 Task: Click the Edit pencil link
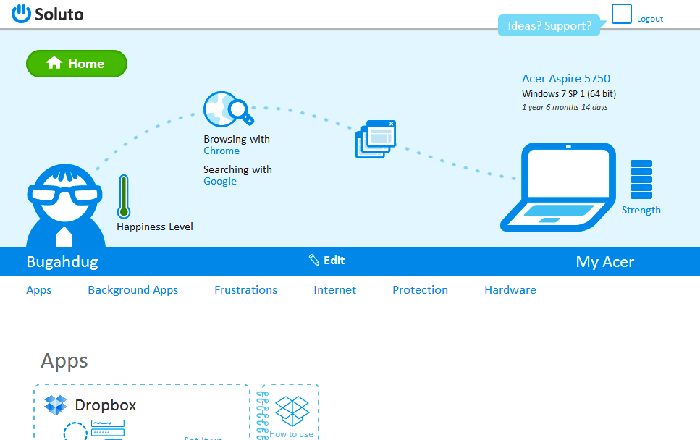pos(327,260)
